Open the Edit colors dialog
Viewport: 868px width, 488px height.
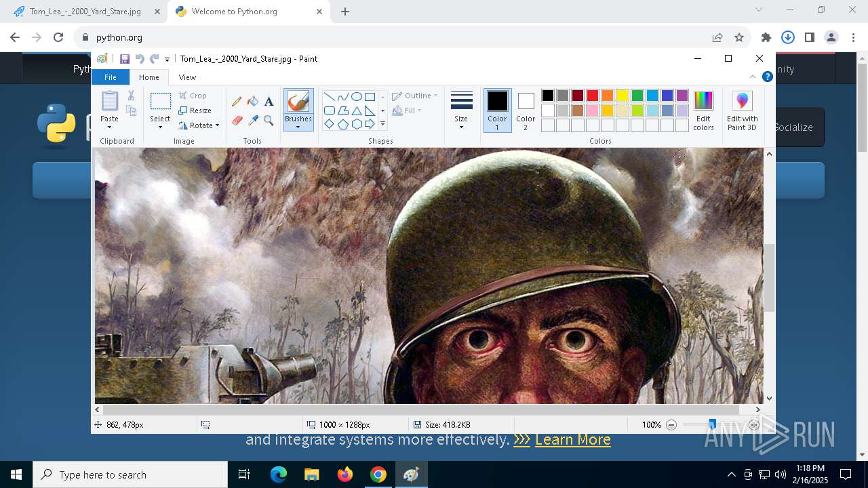[703, 110]
